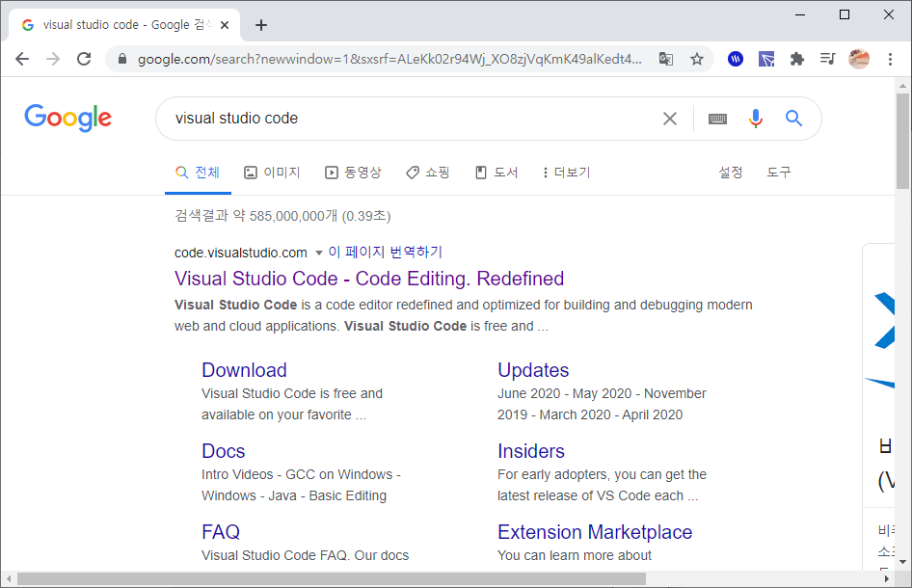This screenshot has width=912, height=588.
Task: Click the voice search microphone icon
Action: 756,119
